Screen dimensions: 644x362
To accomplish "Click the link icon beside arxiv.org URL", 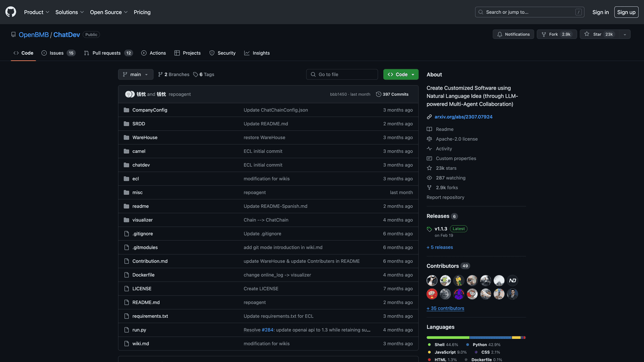I will coord(429,117).
